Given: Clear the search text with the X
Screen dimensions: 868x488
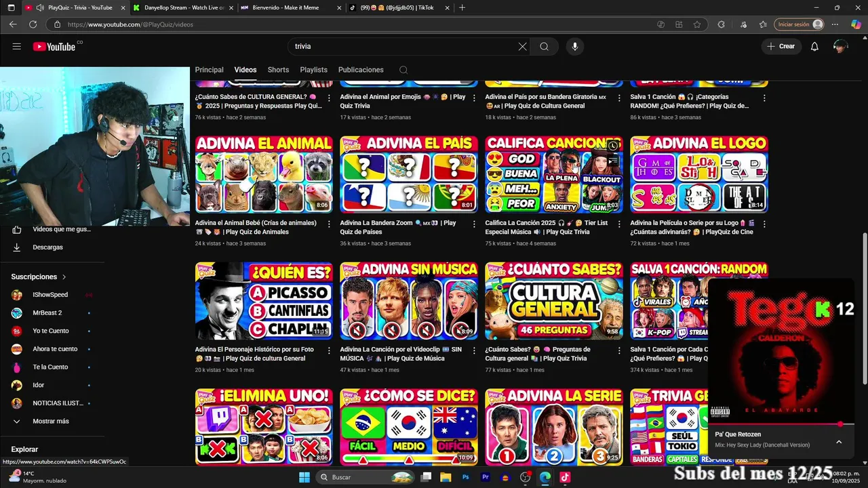Looking at the screenshot, I should coord(522,46).
